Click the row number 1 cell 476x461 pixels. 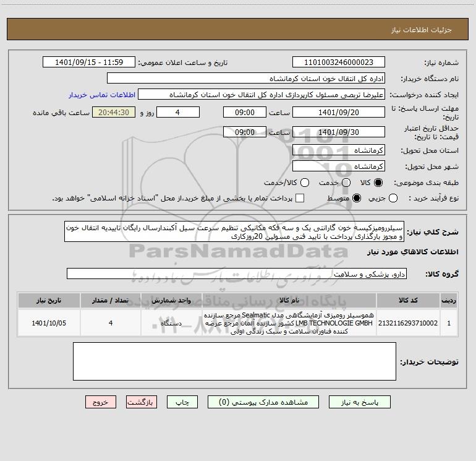point(449,323)
